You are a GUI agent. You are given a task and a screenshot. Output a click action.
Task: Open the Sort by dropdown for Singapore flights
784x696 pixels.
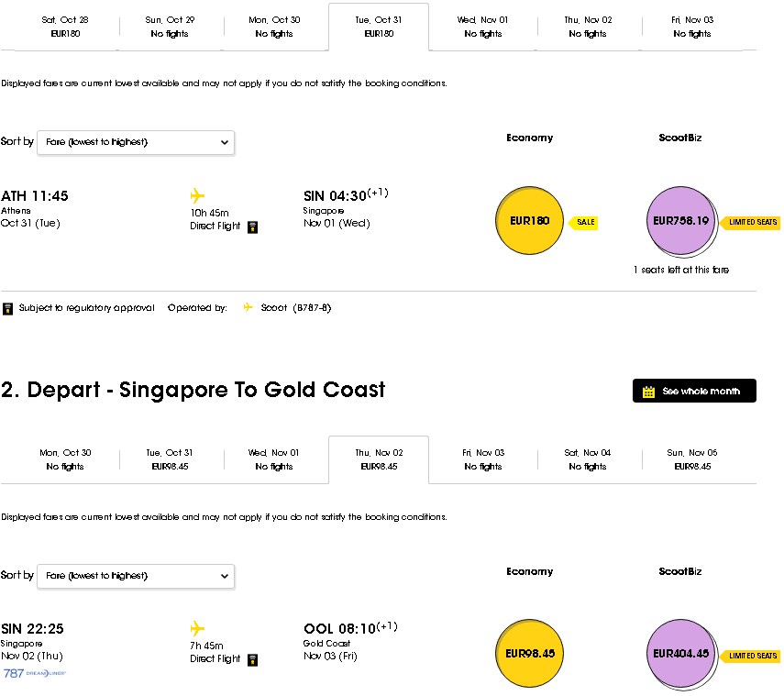pyautogui.click(x=136, y=576)
